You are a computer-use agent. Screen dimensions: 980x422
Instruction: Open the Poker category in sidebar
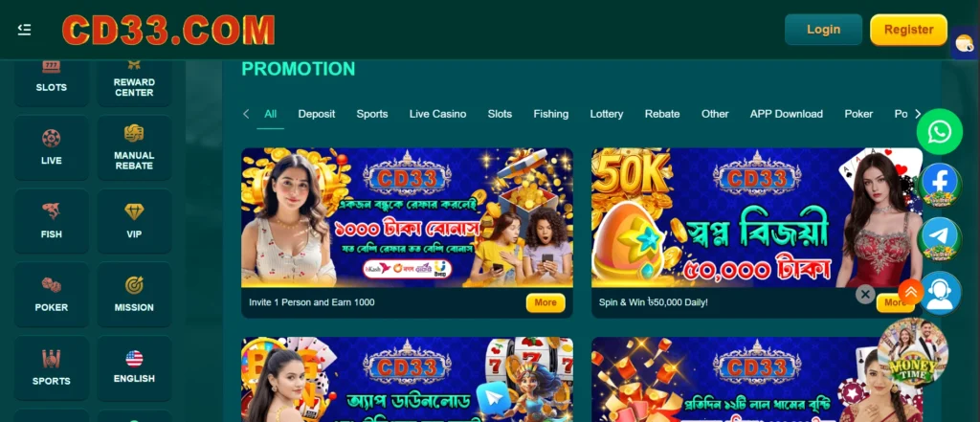(52, 295)
